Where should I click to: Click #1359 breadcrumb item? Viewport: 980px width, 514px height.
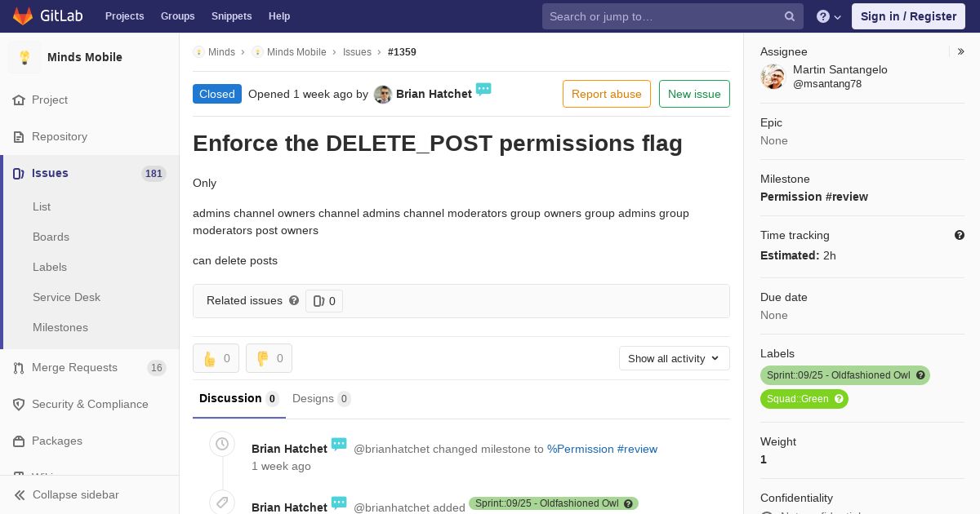click(x=402, y=51)
